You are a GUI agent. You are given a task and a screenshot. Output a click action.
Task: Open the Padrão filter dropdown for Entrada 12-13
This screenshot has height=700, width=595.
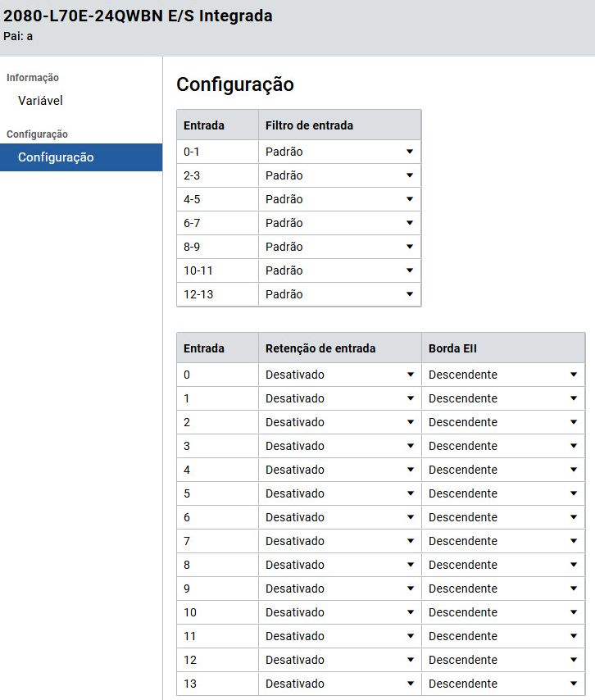tap(339, 294)
